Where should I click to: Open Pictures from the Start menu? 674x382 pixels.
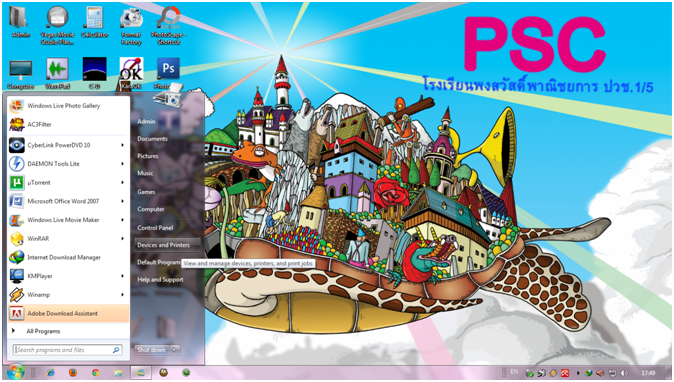tap(147, 156)
